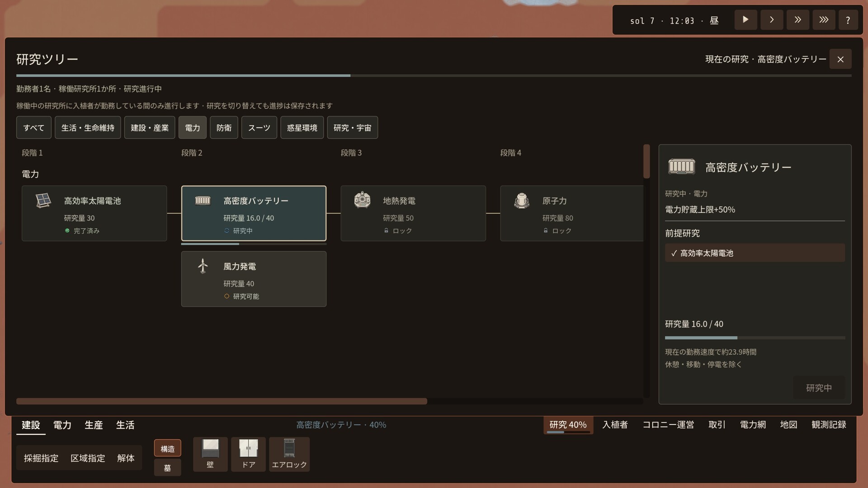Choose the 採掘指定 mining designation
868x488 pixels.
41,458
